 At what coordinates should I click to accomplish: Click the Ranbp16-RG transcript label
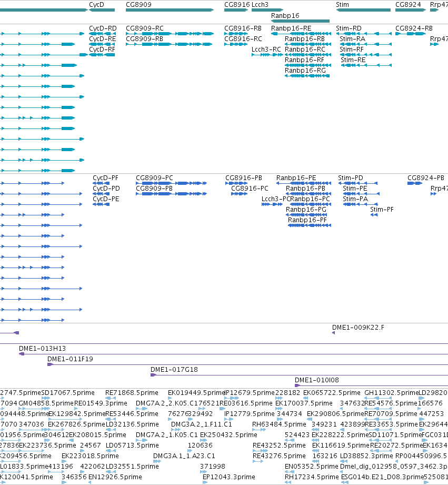pos(305,70)
